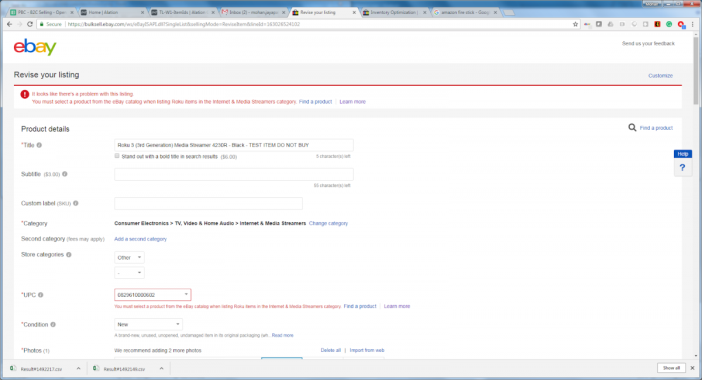The image size is (702, 380).
Task: Click into the Title input field
Action: pyautogui.click(x=234, y=145)
